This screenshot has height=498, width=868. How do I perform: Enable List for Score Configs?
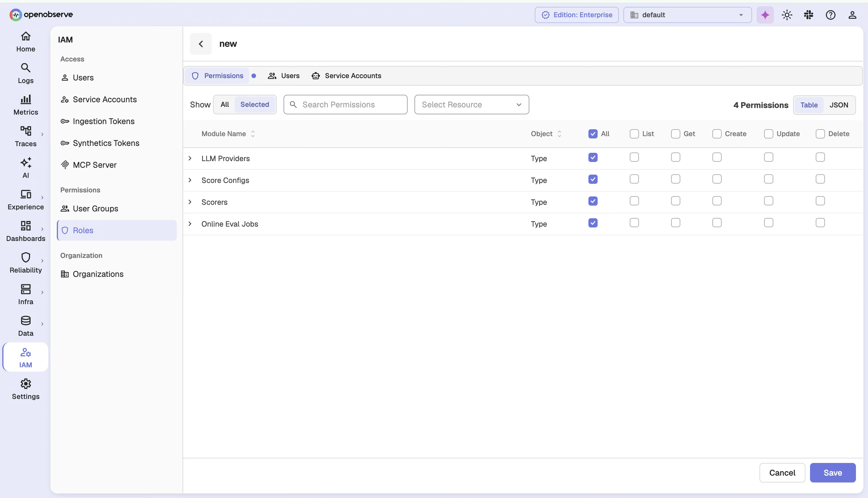[634, 179]
